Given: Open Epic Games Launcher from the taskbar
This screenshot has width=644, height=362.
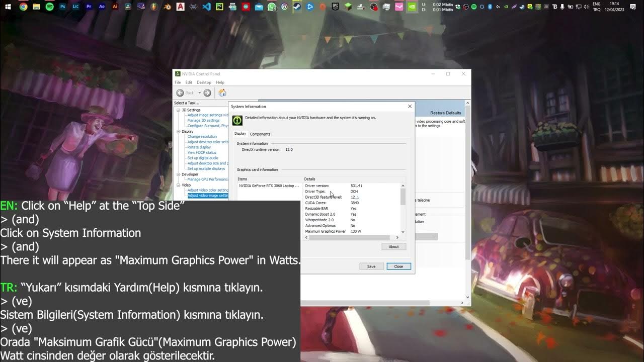Looking at the screenshot, I should [336, 7].
